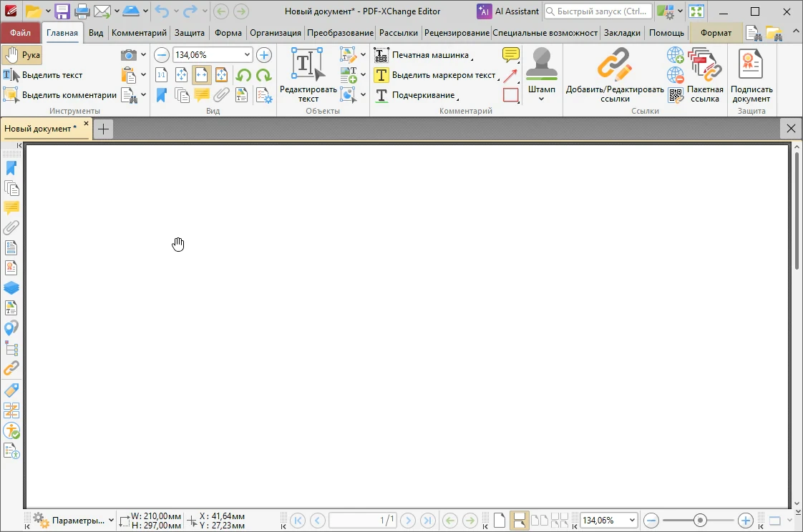Open the Edit Text tool
This screenshot has height=532, width=803.
click(x=308, y=74)
